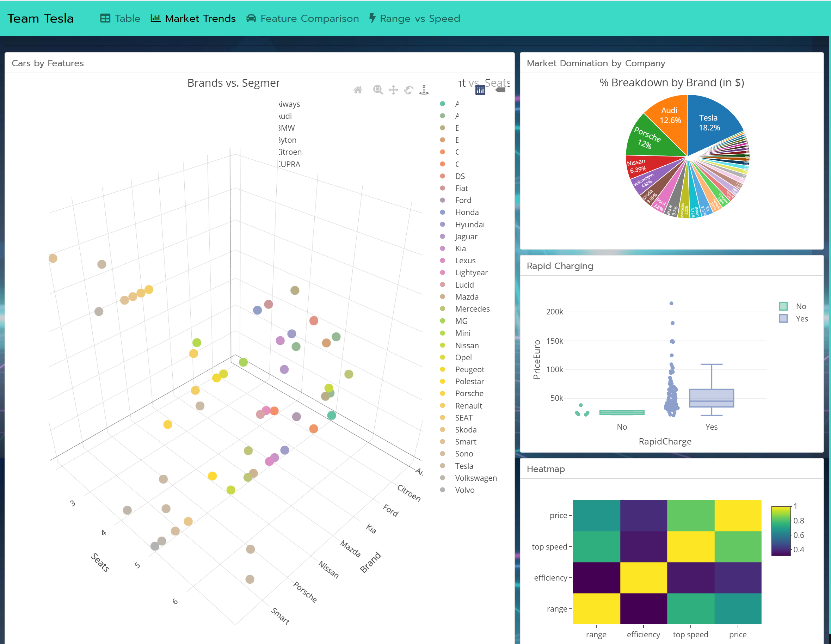Toggle Honda in the scatter legend
831x644 pixels.
click(x=467, y=213)
